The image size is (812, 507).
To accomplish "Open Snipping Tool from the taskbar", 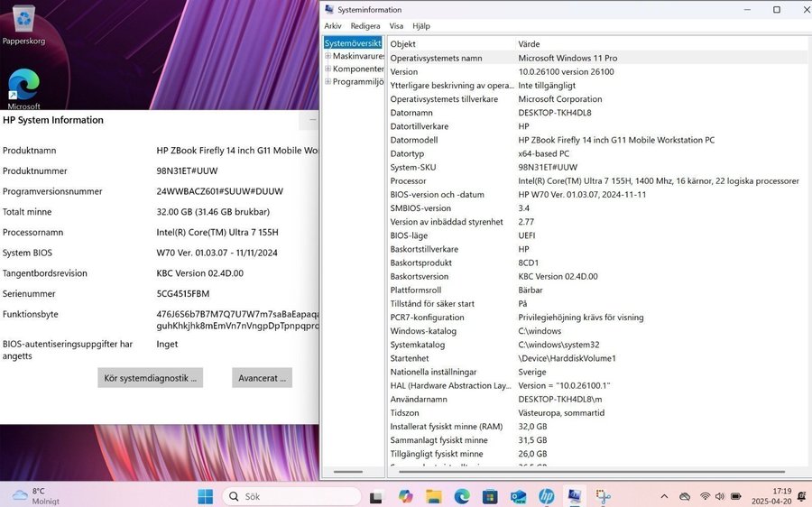I will (x=603, y=496).
